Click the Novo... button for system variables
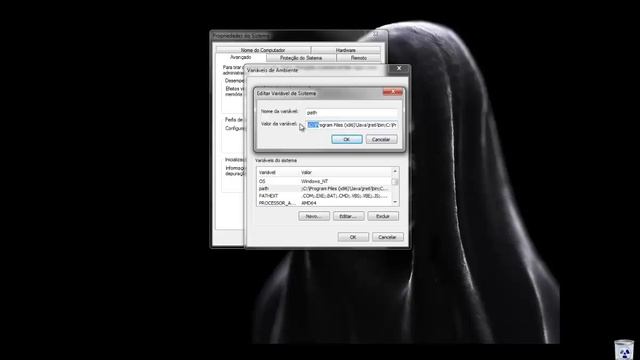Screen dimensions: 640x360 pos(314,216)
